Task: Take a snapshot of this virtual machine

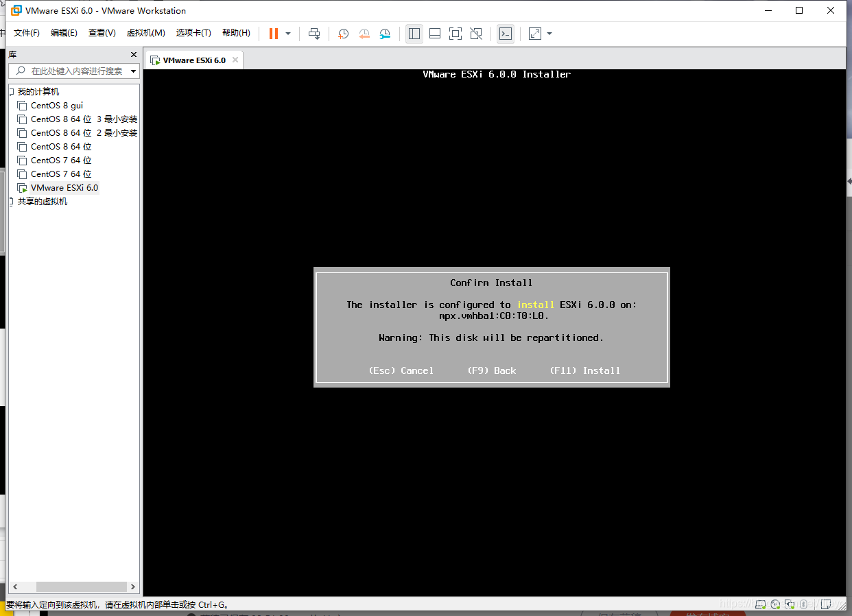Action: click(344, 33)
